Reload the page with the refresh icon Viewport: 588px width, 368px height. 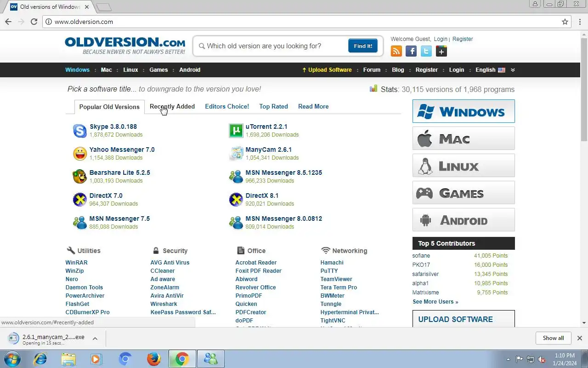[x=34, y=22]
